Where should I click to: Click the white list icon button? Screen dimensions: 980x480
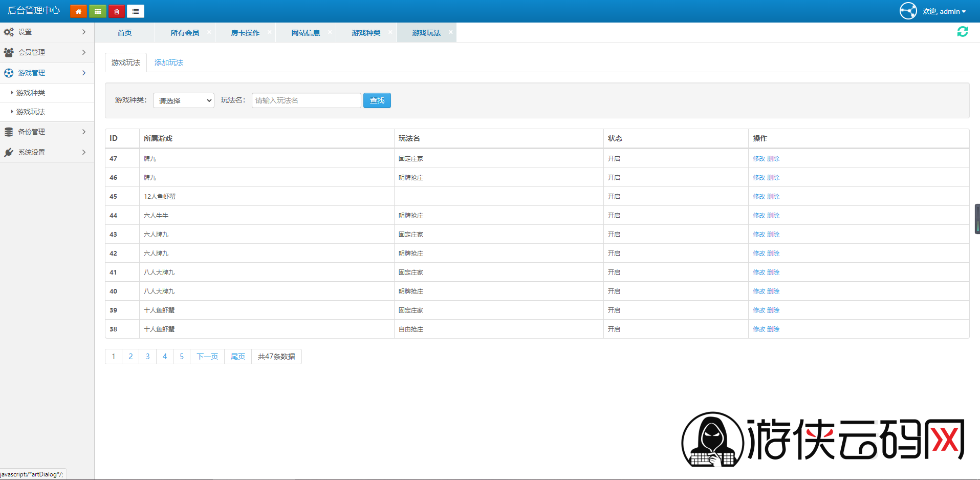point(136,11)
